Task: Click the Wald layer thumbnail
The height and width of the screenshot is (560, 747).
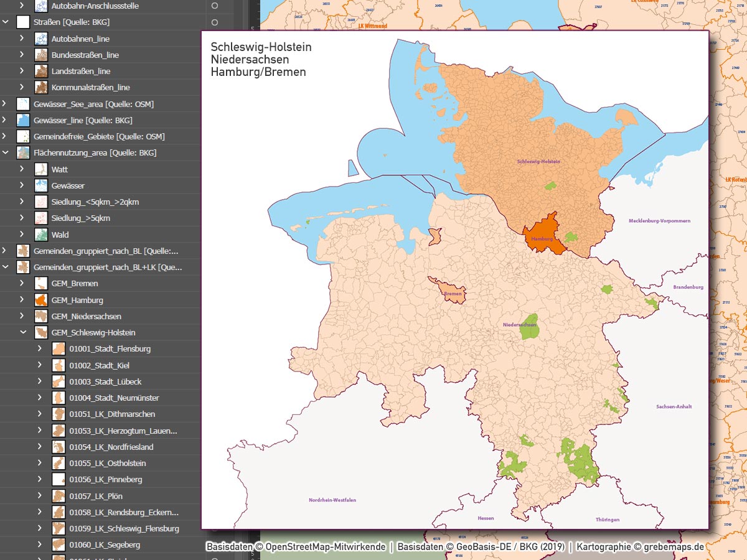Action: [40, 234]
